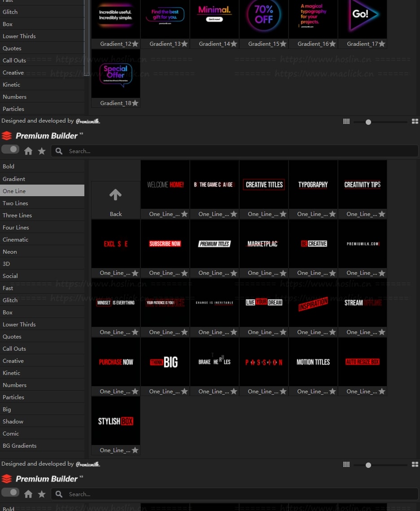Open the Bold category above Gradient
420x511 pixels.
tap(42, 166)
